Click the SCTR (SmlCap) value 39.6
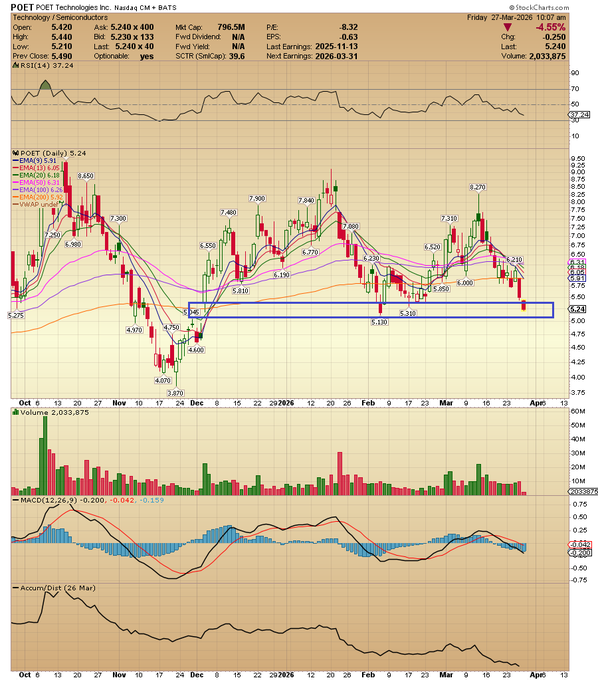 237,56
